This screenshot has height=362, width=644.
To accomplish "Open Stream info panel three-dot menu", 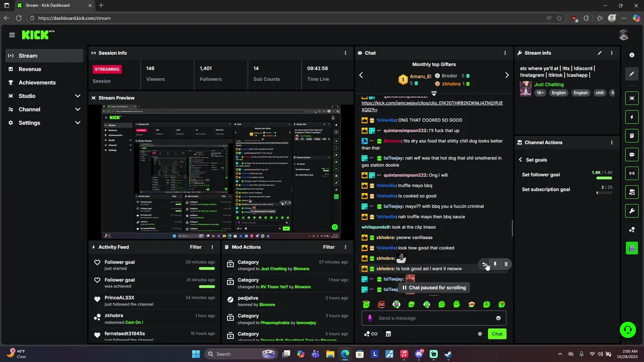I will pyautogui.click(x=612, y=53).
